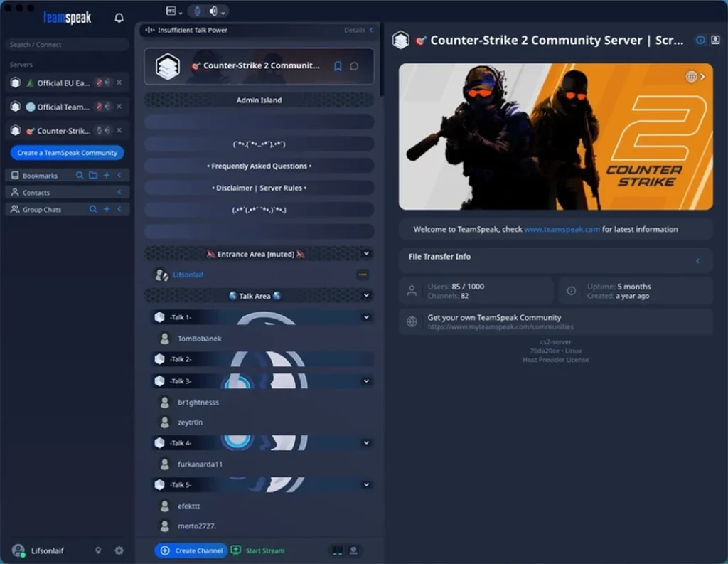
Task: Toggle mic mute on Counter-Strik server entry
Action: pyautogui.click(x=99, y=131)
